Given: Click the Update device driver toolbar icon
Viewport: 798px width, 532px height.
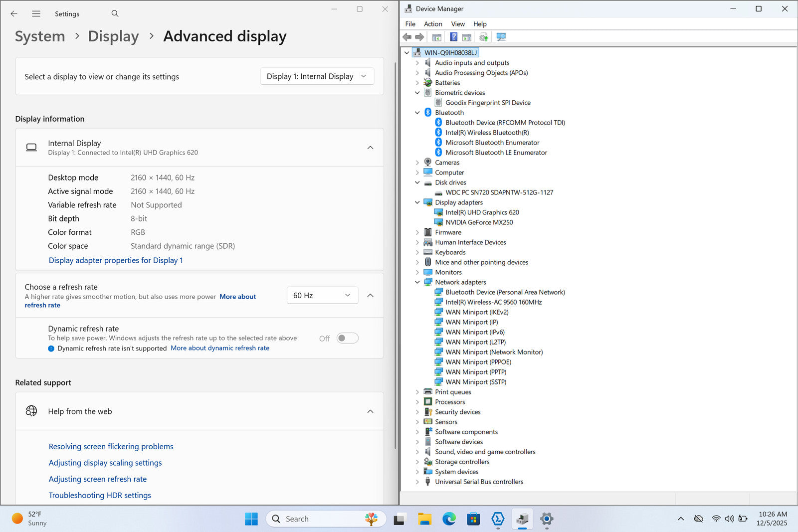Looking at the screenshot, I should point(483,37).
